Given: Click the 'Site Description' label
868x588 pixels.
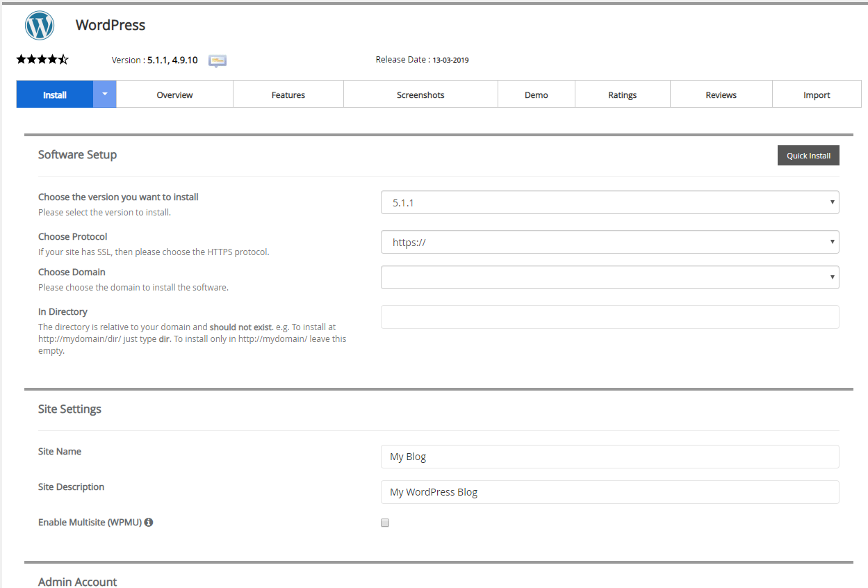Looking at the screenshot, I should click(x=71, y=487).
